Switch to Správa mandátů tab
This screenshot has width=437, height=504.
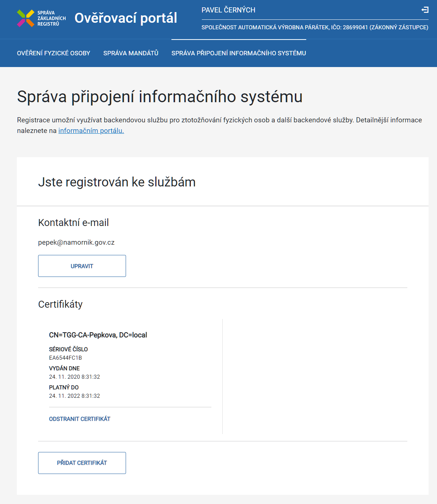[131, 53]
